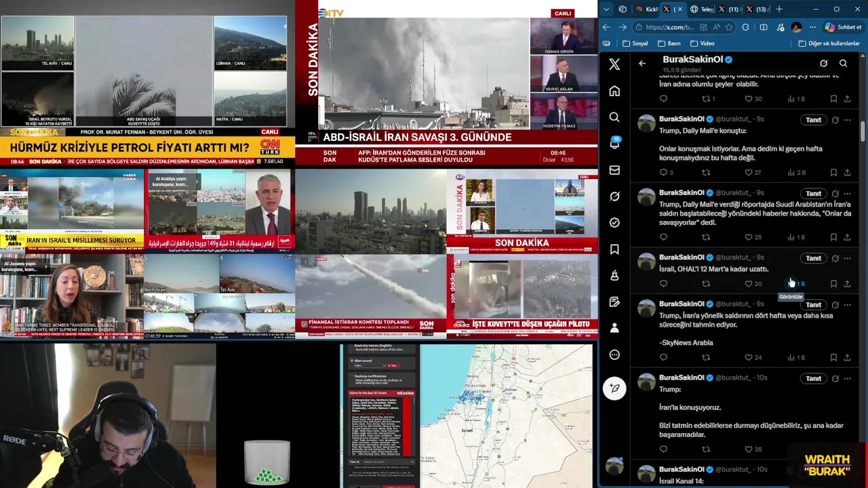Search within BurakSakinOl profile posts

coord(843,64)
